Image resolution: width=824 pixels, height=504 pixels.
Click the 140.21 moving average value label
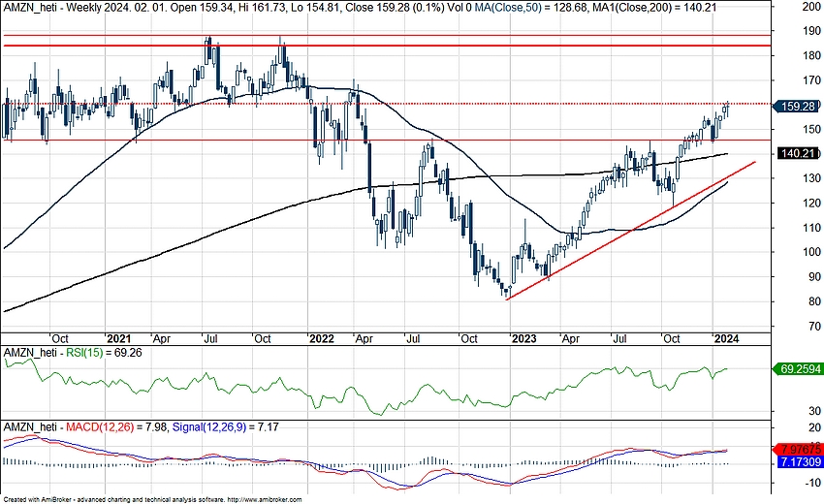(x=797, y=153)
